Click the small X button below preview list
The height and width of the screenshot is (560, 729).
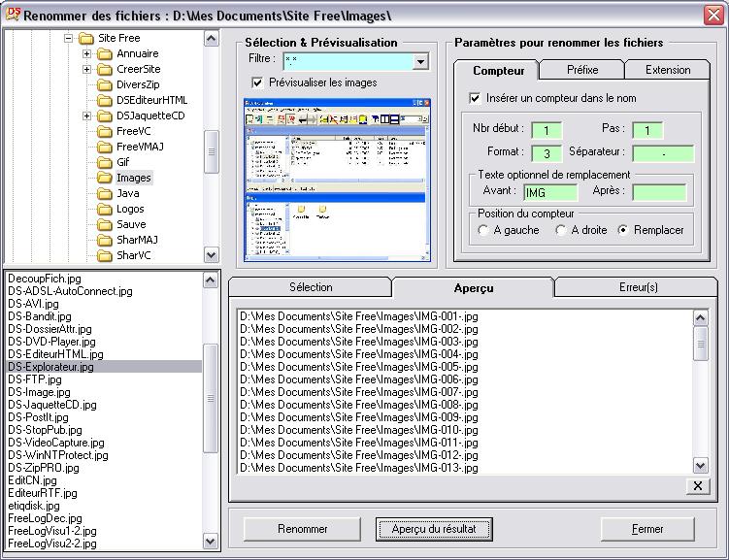coord(697,486)
